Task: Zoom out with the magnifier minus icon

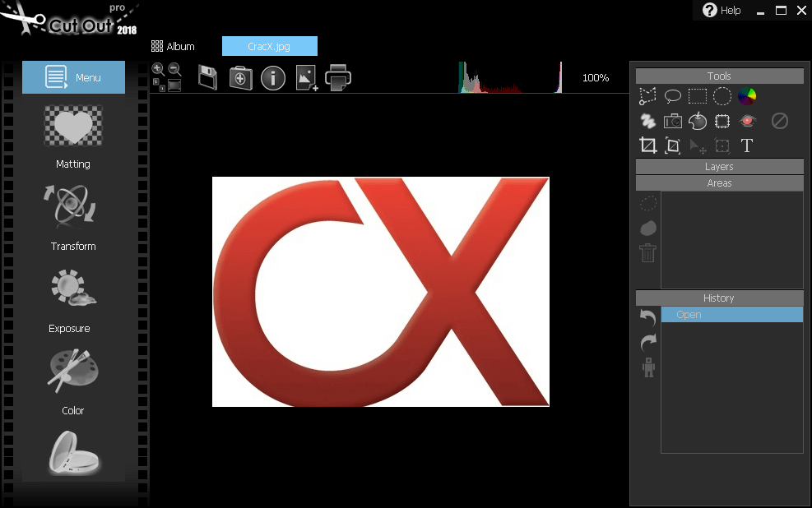Action: (174, 69)
